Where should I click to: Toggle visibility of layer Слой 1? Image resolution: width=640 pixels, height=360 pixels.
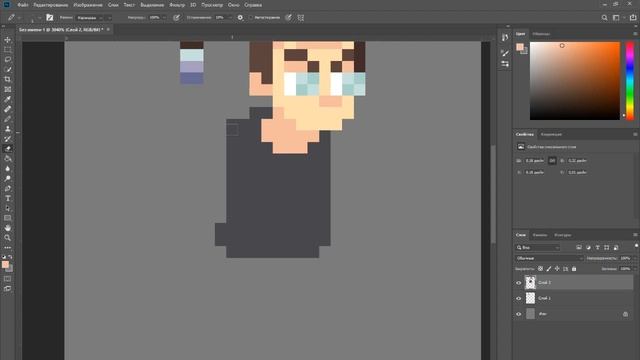pyautogui.click(x=518, y=298)
